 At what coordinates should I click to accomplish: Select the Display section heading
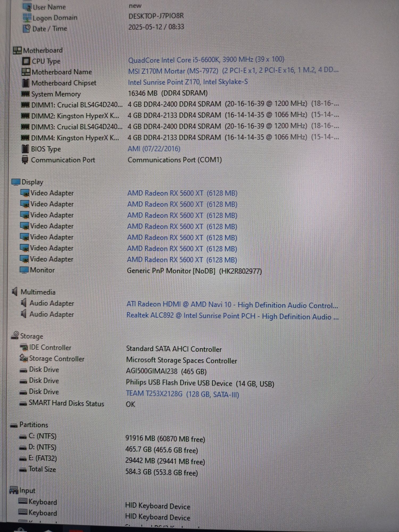click(x=32, y=182)
